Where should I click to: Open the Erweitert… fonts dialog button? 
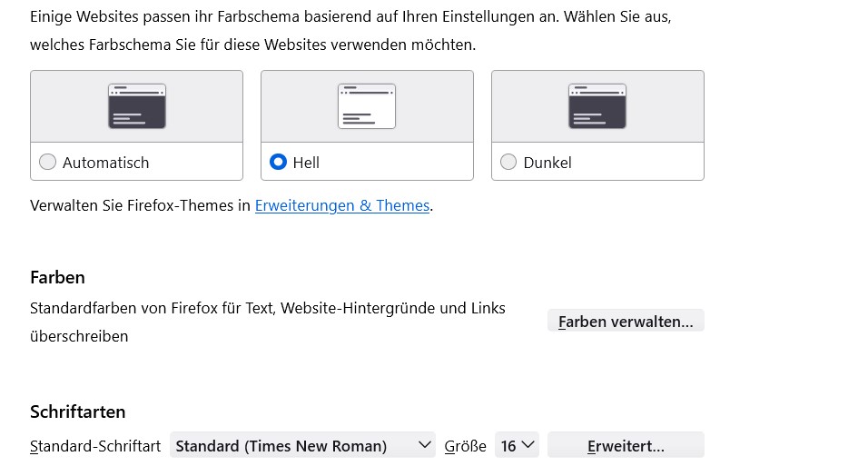click(x=626, y=446)
